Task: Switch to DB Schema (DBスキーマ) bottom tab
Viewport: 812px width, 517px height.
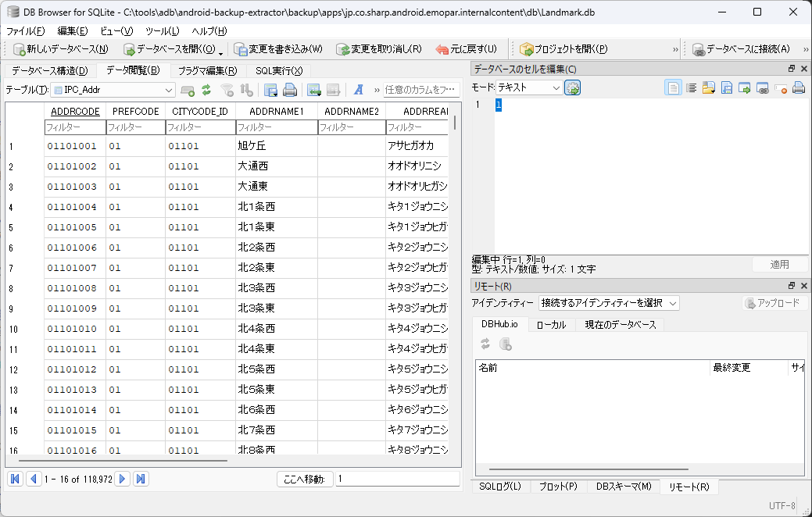Action: [624, 487]
